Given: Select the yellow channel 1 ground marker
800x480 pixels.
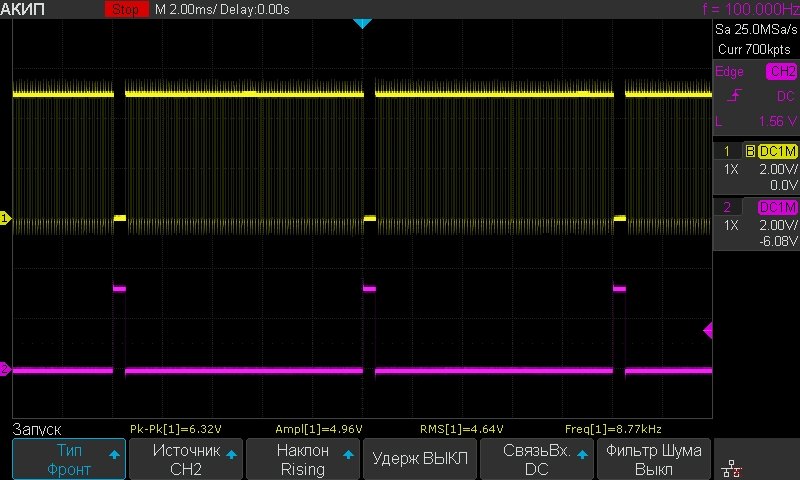Looking at the screenshot, I should 5,218.
